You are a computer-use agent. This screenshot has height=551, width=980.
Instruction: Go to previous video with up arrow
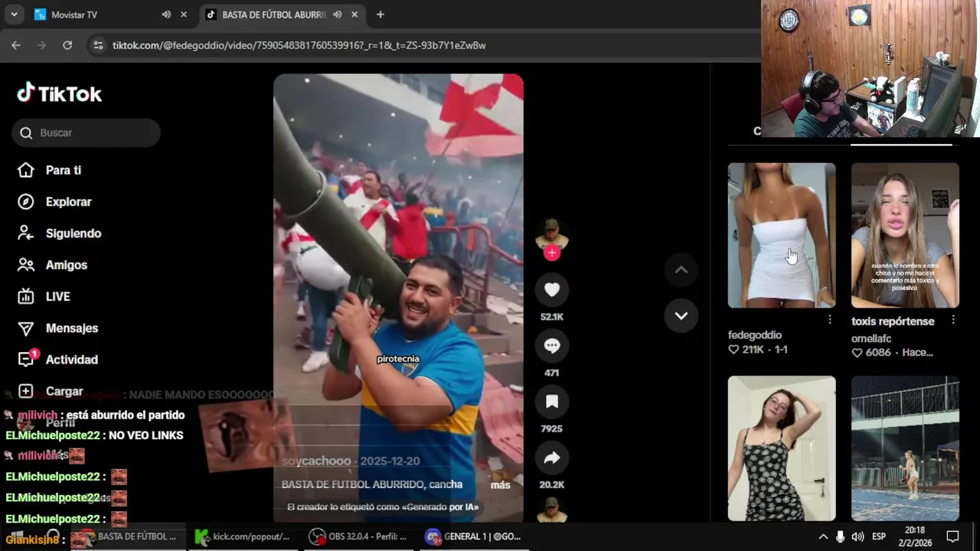pos(681,269)
